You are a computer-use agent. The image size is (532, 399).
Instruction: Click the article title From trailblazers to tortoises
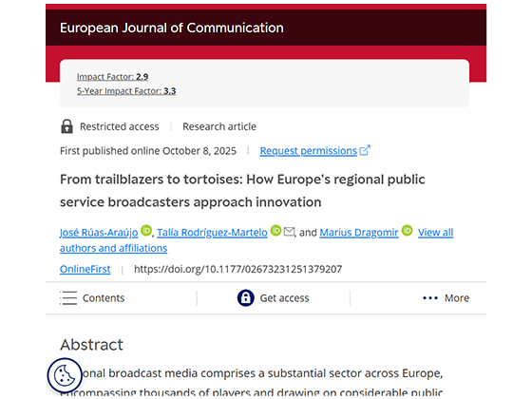tap(242, 190)
